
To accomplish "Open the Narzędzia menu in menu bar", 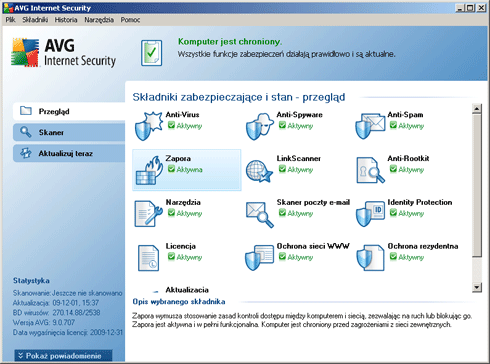I will click(99, 20).
